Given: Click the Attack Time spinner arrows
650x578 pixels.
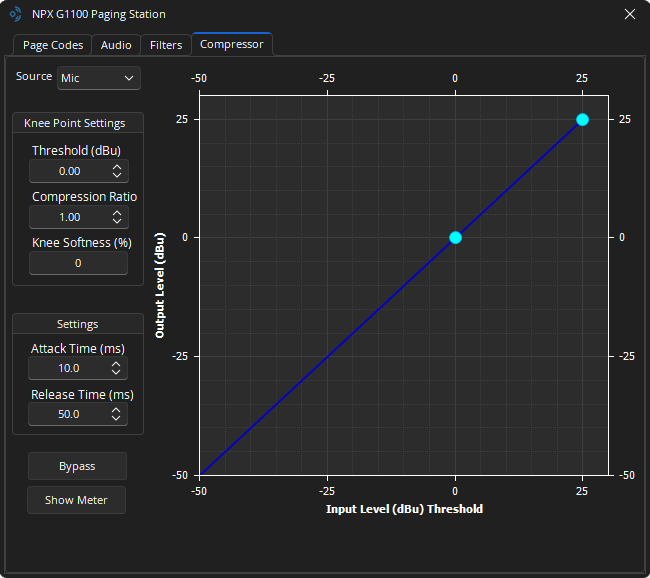Looking at the screenshot, I should 117,368.
